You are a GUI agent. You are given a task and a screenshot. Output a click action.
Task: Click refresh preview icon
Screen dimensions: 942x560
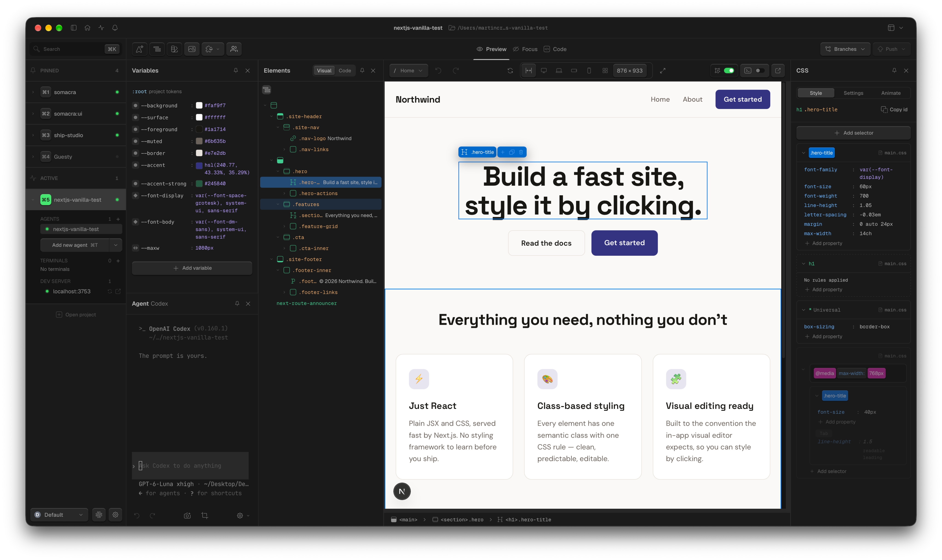(510, 71)
